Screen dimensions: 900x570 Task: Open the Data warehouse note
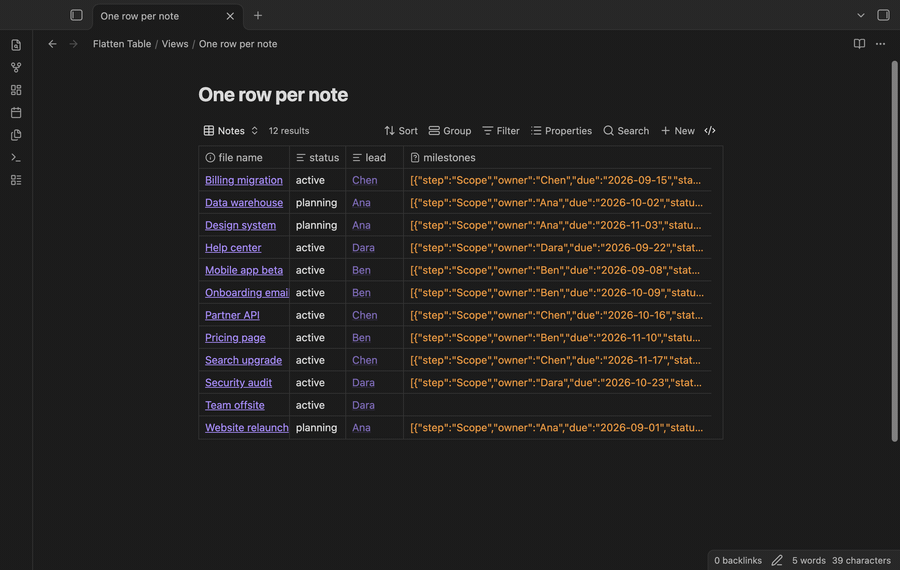244,203
